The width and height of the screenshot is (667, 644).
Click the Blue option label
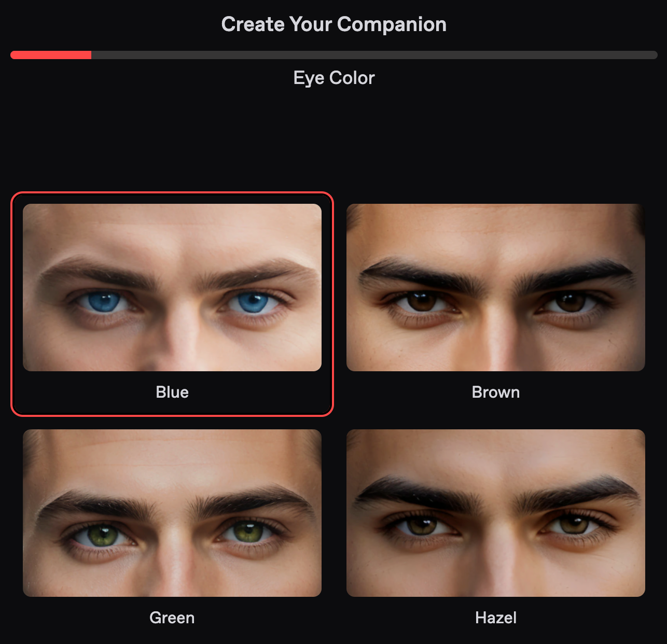point(172,392)
